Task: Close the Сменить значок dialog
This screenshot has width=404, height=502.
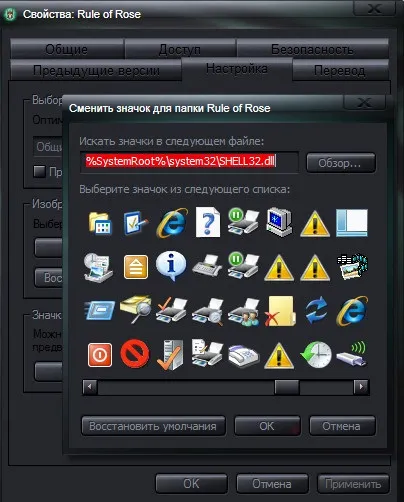Action: (364, 102)
